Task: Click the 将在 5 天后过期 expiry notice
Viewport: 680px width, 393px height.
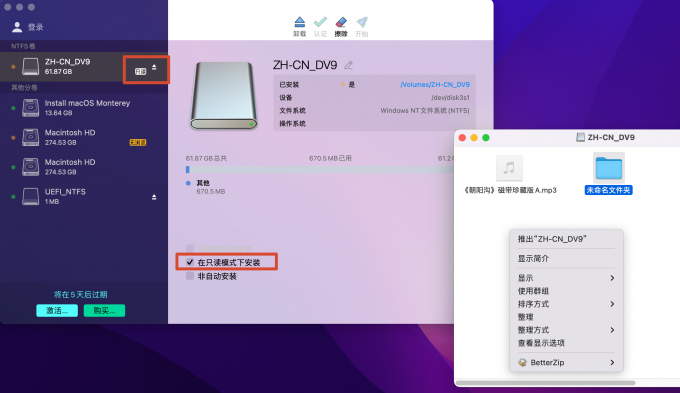Action: [x=80, y=295]
